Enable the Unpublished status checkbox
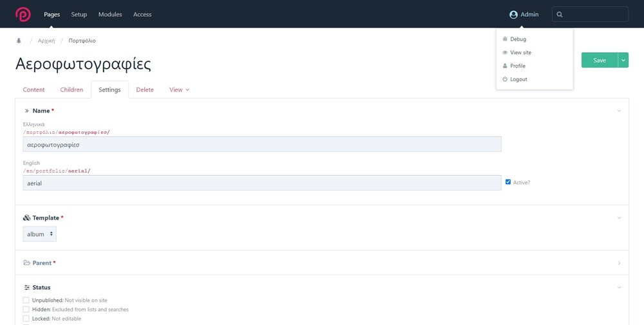The image size is (644, 325). click(x=26, y=301)
